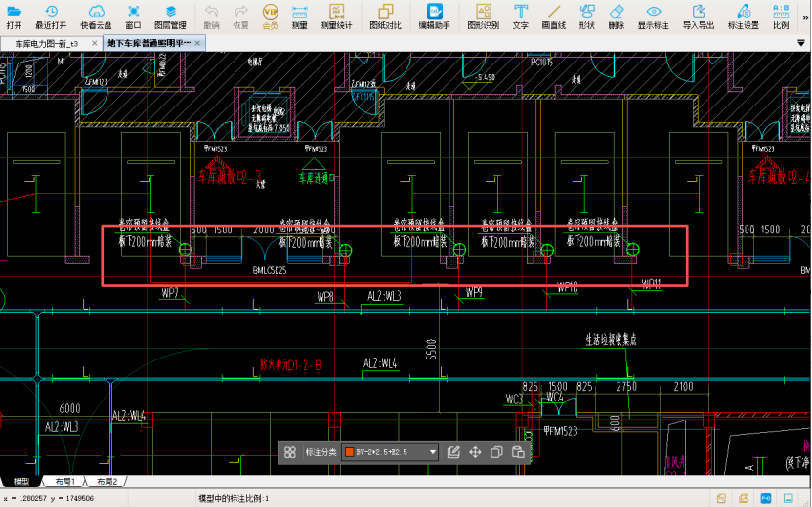Screen dimensions: 812x507
Task: Toggle the rightmost status bar icon
Action: pos(788,498)
